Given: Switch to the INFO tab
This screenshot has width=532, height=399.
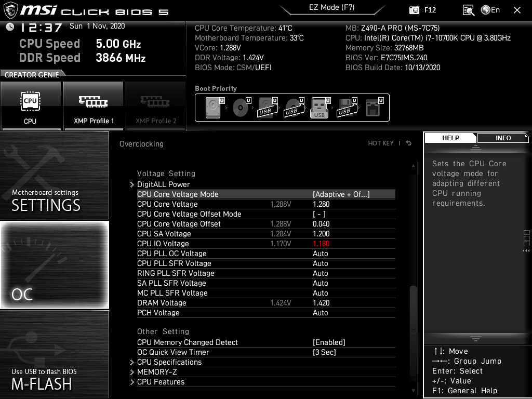Looking at the screenshot, I should point(503,138).
